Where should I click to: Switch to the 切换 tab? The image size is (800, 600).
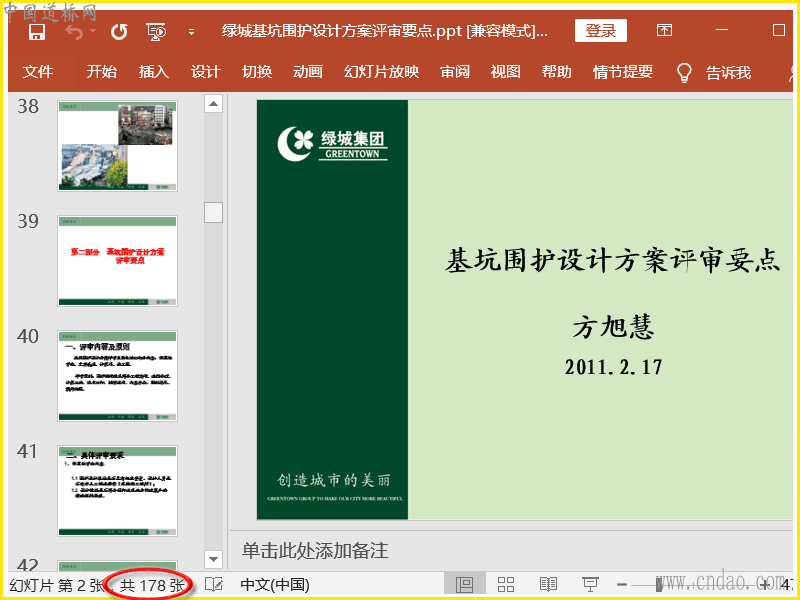coord(257,72)
